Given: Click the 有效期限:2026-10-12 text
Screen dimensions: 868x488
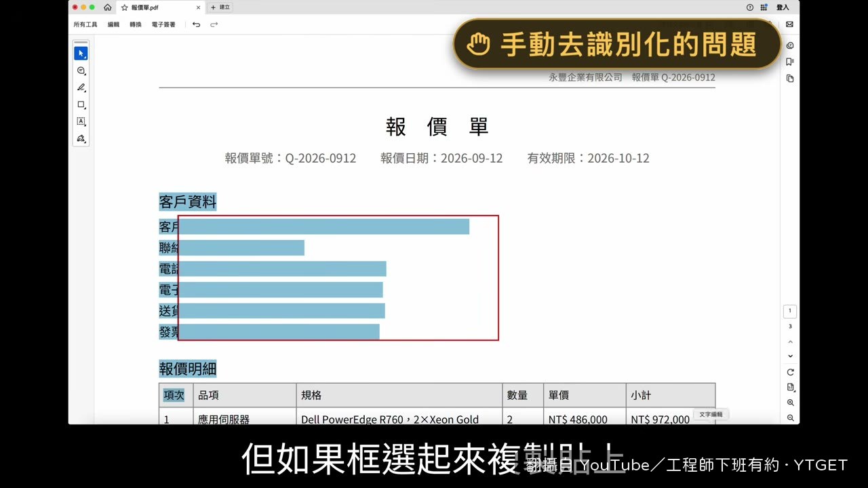Looking at the screenshot, I should 589,158.
